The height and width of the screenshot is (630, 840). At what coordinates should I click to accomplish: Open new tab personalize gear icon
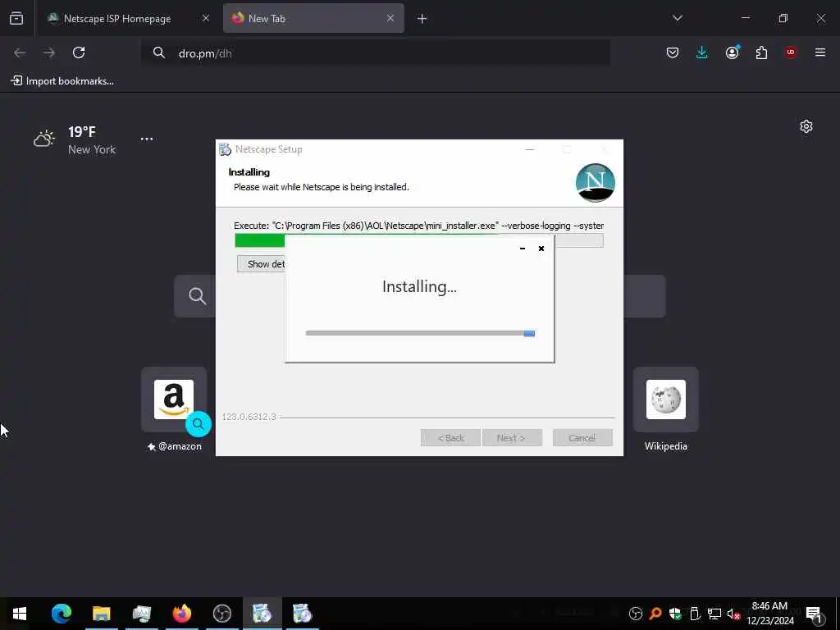(x=806, y=126)
